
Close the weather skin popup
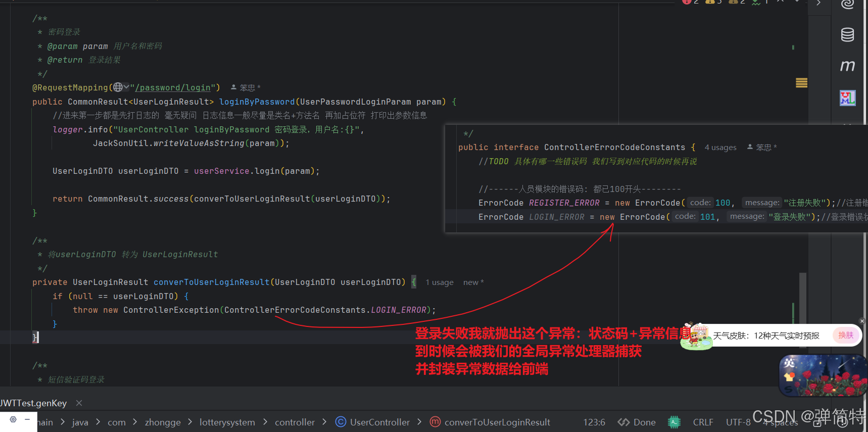point(862,321)
